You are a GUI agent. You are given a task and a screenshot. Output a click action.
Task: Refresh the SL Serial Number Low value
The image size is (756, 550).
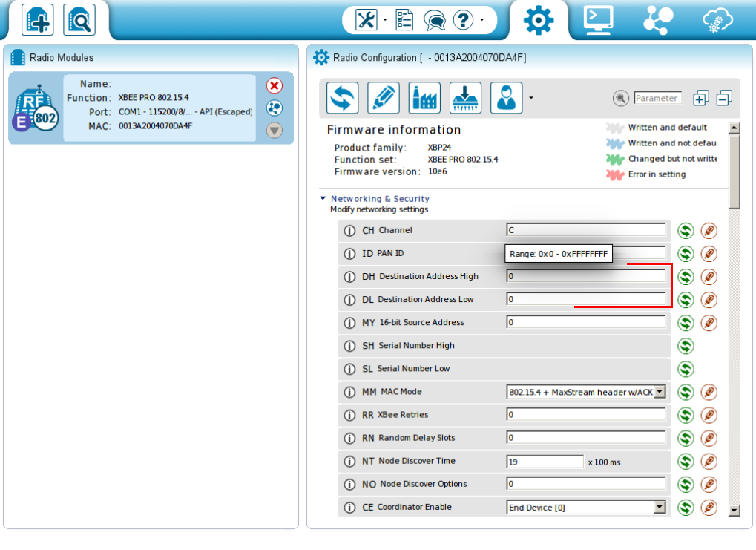pos(686,369)
